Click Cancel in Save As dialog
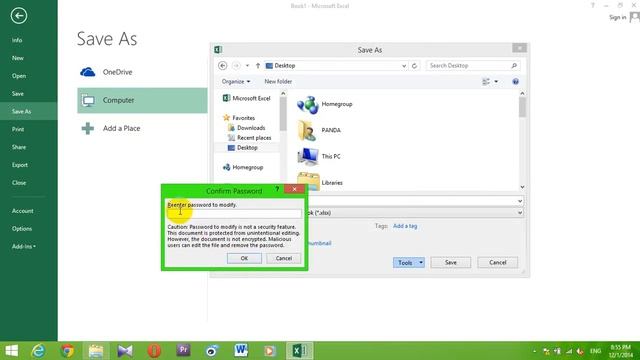This screenshot has height=360, width=640. [498, 263]
